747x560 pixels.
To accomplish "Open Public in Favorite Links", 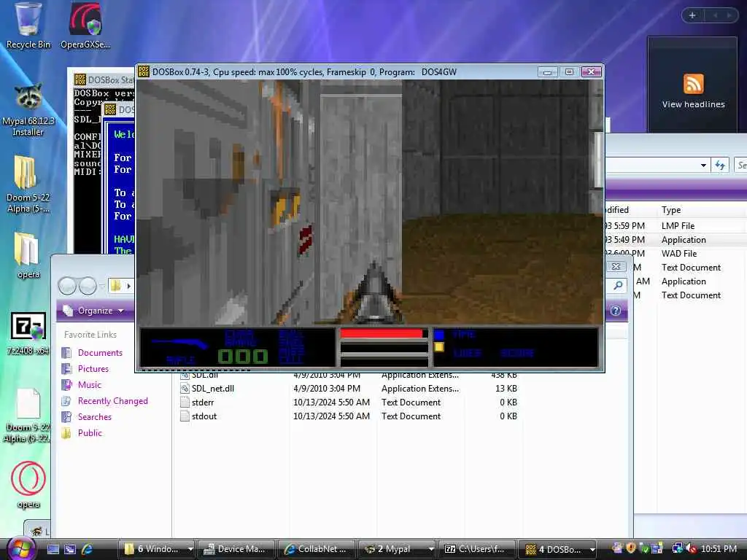I will [x=90, y=433].
